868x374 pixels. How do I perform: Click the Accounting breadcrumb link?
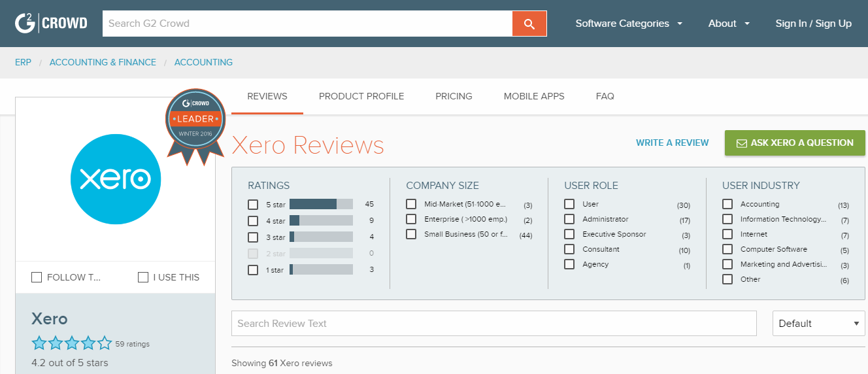[x=203, y=62]
